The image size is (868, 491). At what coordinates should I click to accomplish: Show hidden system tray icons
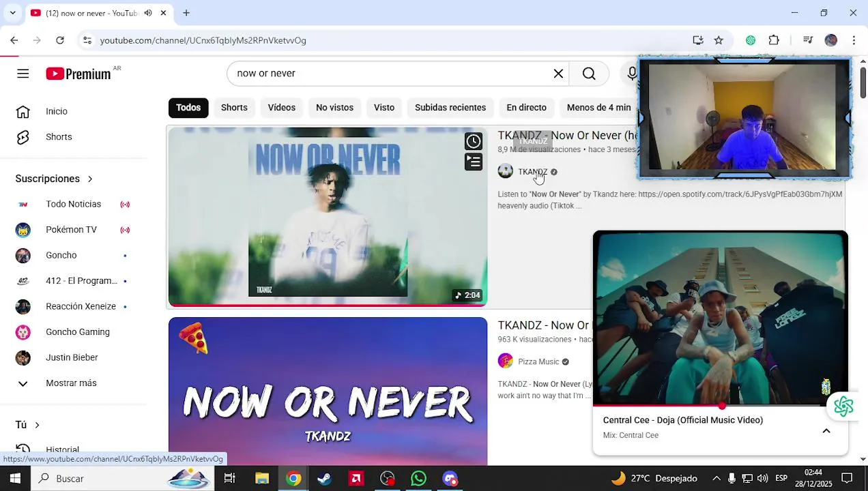(716, 479)
